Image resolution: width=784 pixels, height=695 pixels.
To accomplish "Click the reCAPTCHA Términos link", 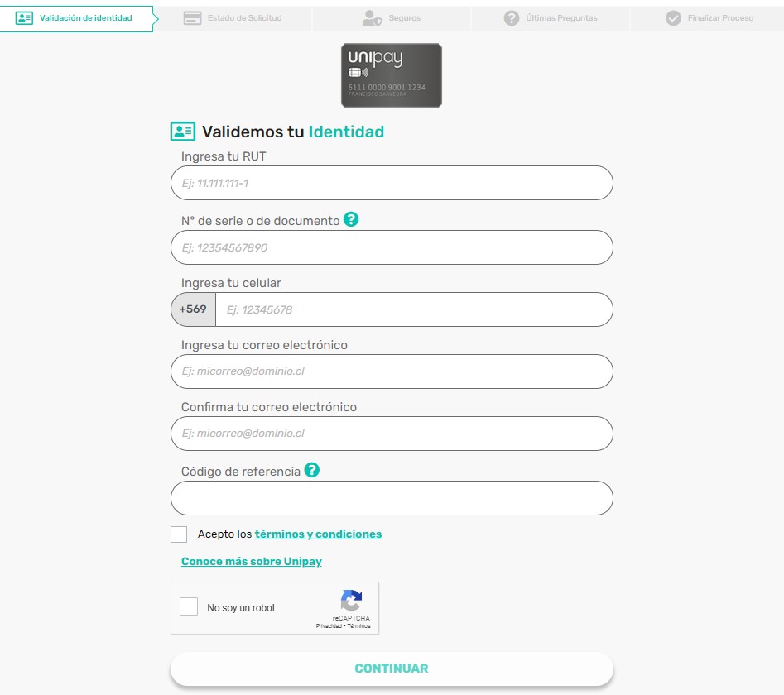I will pos(359,626).
